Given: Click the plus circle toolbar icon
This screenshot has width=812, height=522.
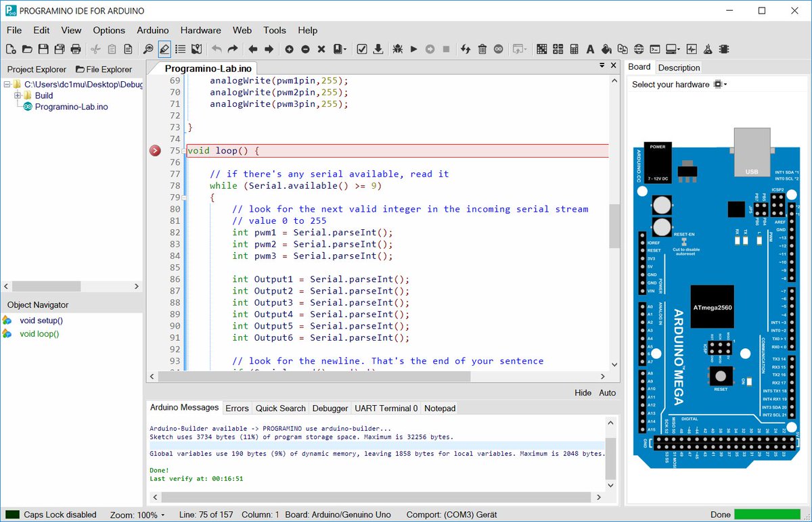Looking at the screenshot, I should point(289,49).
